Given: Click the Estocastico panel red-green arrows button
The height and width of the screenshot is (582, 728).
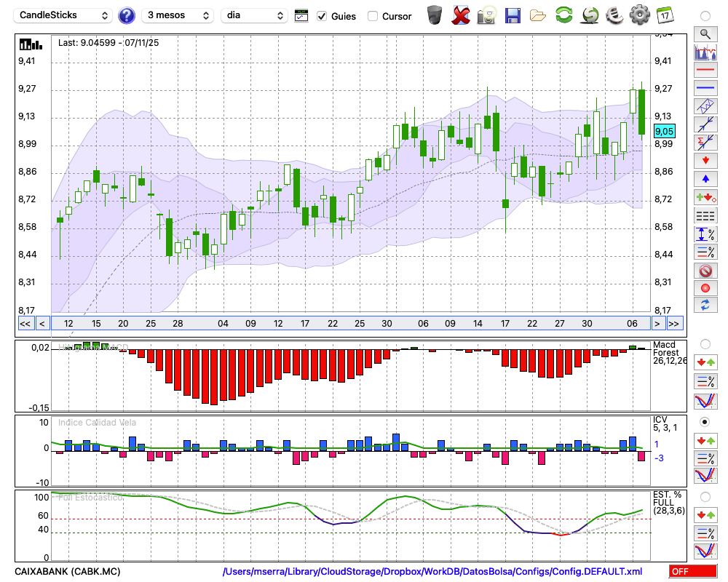Looking at the screenshot, I should [x=705, y=515].
